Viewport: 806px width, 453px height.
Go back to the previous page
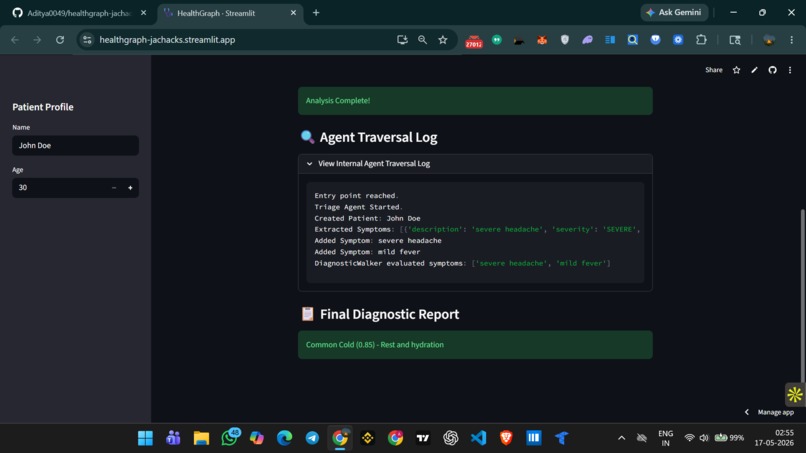(x=15, y=40)
